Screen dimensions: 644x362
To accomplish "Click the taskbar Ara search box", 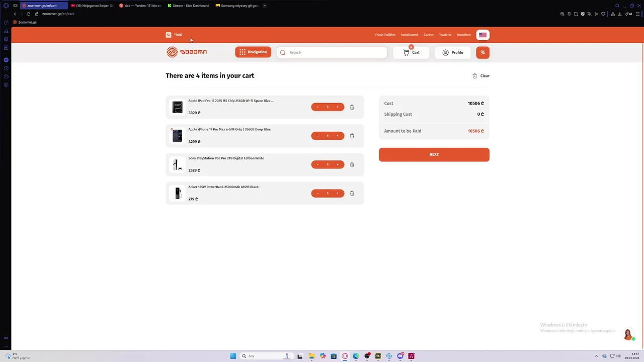I will (x=267, y=356).
